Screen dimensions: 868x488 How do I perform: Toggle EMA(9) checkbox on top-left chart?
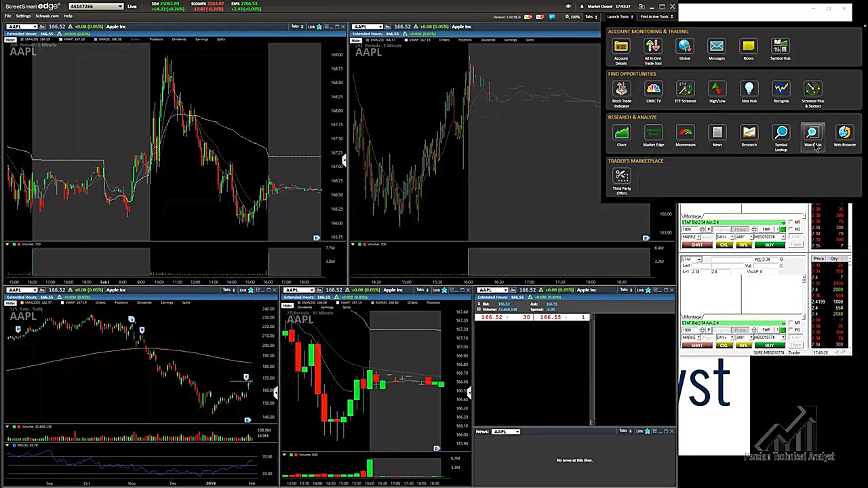pos(95,39)
